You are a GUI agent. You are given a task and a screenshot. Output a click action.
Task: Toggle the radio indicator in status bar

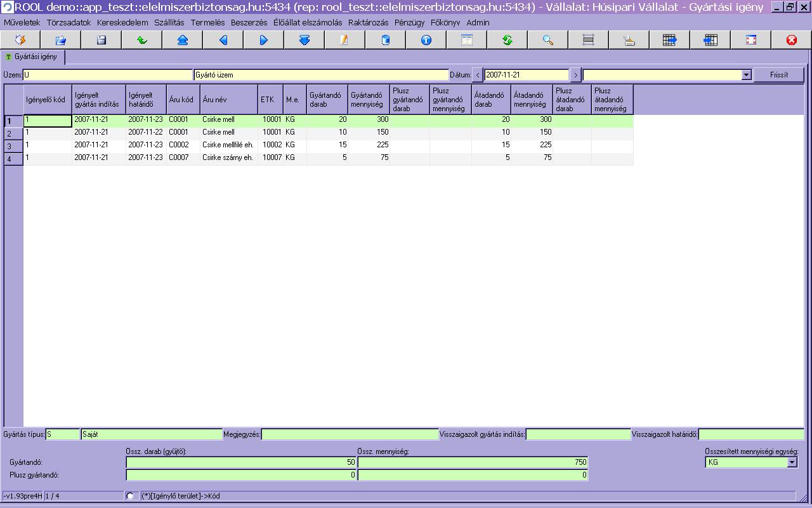tap(130, 496)
